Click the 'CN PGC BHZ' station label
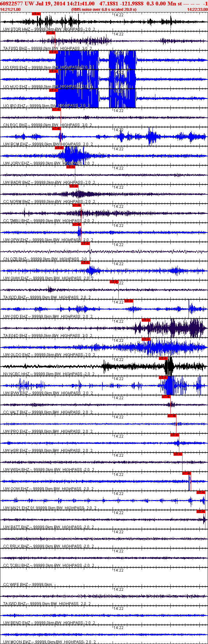 pyautogui.click(x=15, y=125)
